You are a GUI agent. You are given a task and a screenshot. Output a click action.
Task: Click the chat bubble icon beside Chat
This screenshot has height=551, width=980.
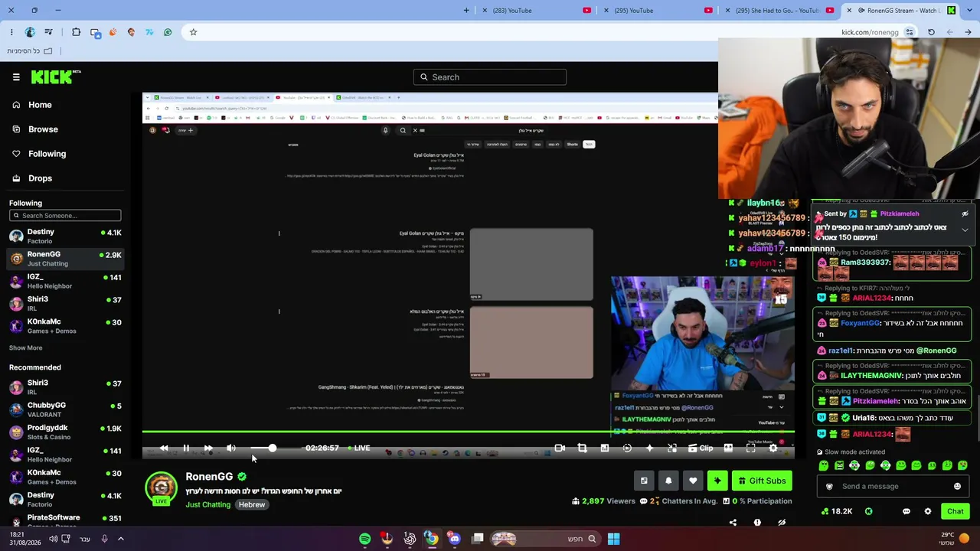(x=906, y=511)
